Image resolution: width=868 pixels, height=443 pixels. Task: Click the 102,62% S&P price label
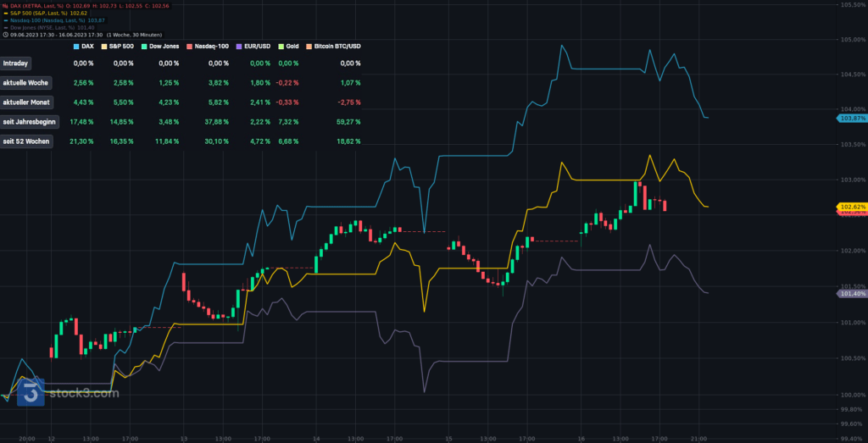(x=851, y=207)
